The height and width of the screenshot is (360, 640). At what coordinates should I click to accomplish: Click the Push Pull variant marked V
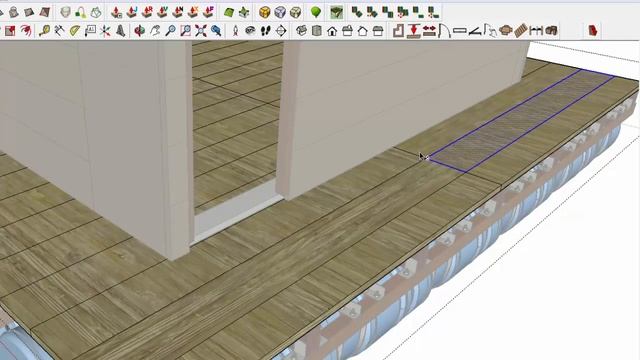(162, 12)
